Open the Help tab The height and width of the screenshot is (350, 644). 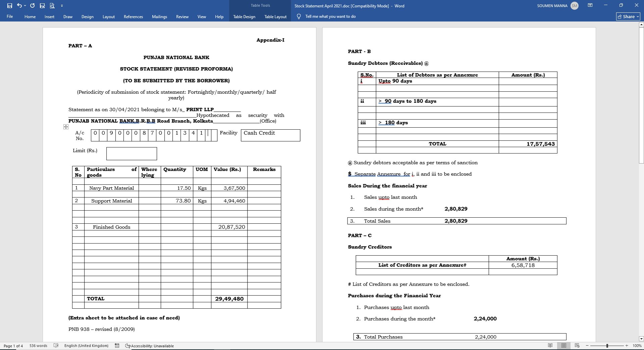[219, 17]
